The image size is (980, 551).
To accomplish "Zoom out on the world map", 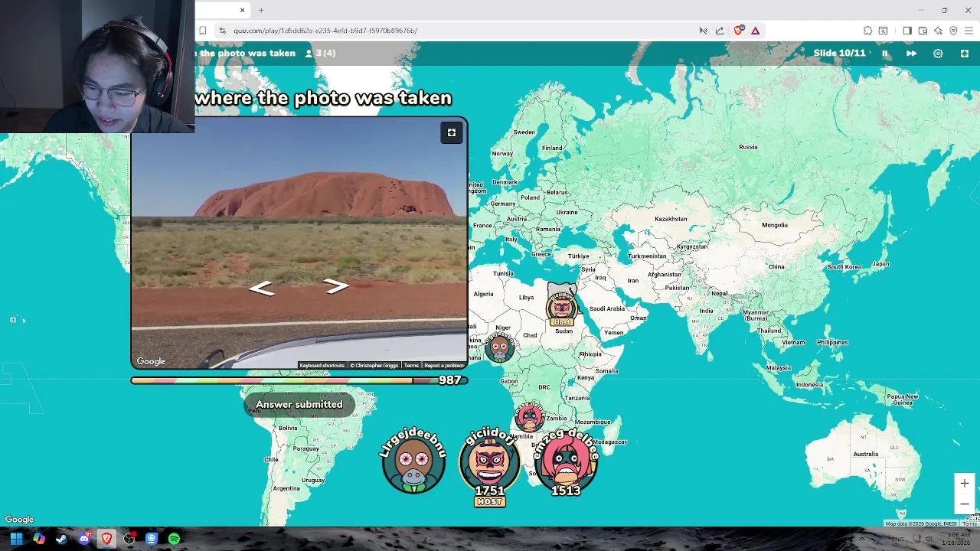I will point(965,503).
